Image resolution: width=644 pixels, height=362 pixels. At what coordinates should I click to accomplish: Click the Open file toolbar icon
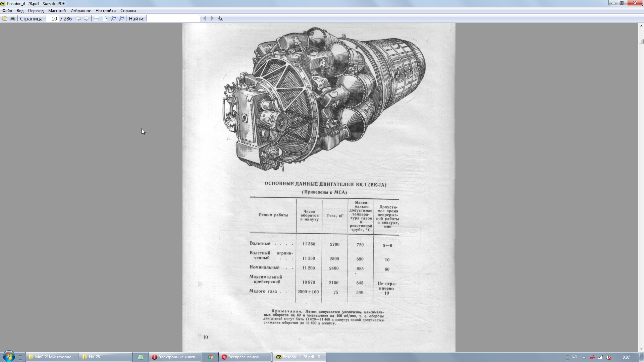pyautogui.click(x=5, y=18)
